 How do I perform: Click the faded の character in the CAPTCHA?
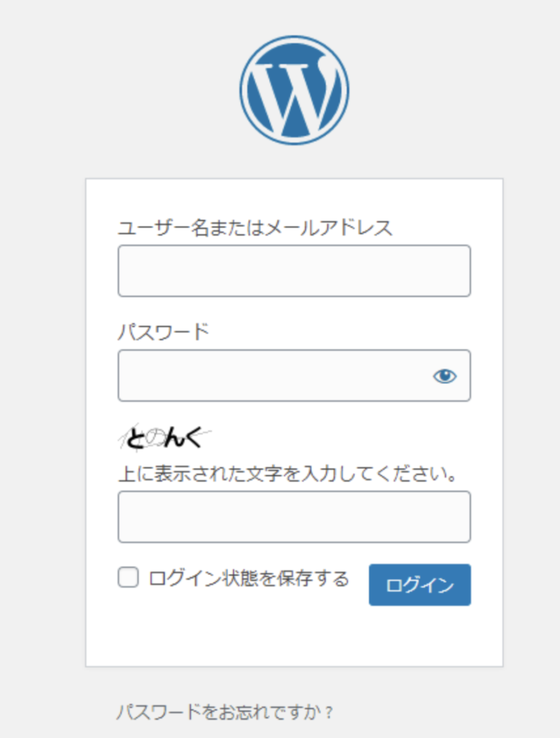[154, 439]
